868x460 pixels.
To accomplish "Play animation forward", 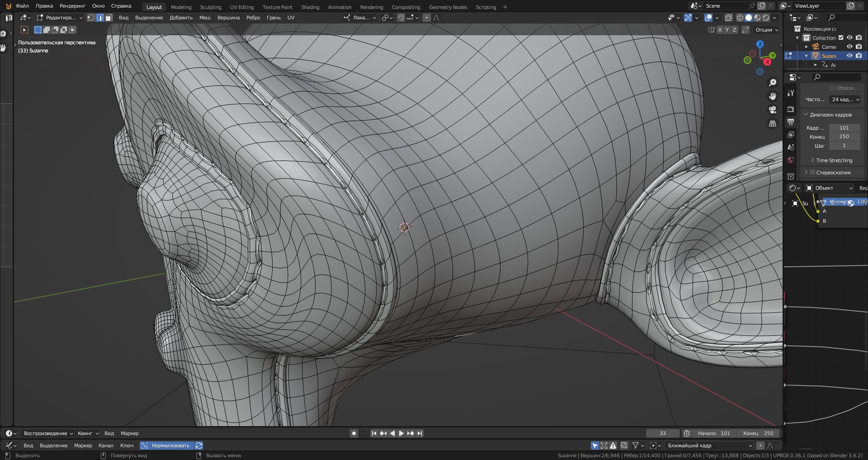I will click(401, 433).
